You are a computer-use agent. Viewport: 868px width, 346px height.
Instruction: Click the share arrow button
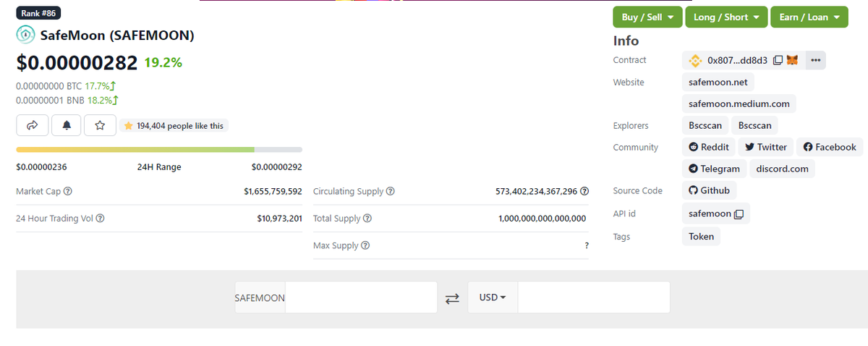[x=32, y=125]
